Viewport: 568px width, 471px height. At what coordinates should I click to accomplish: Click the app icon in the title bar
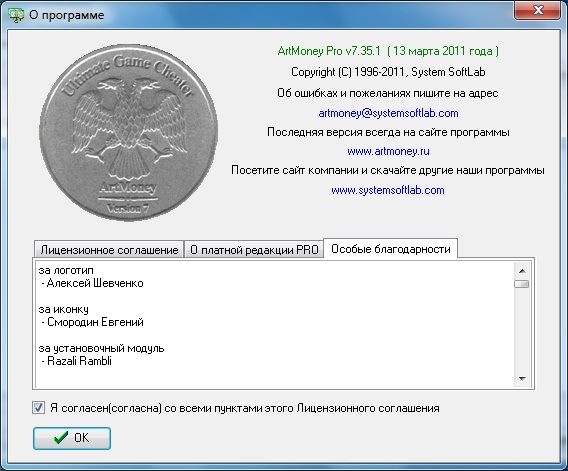pos(16,15)
